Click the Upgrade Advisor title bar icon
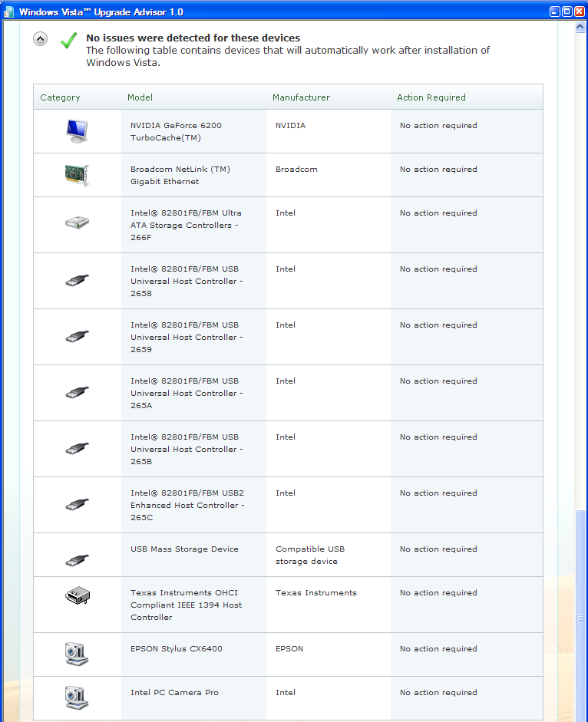The height and width of the screenshot is (722, 588). point(8,12)
